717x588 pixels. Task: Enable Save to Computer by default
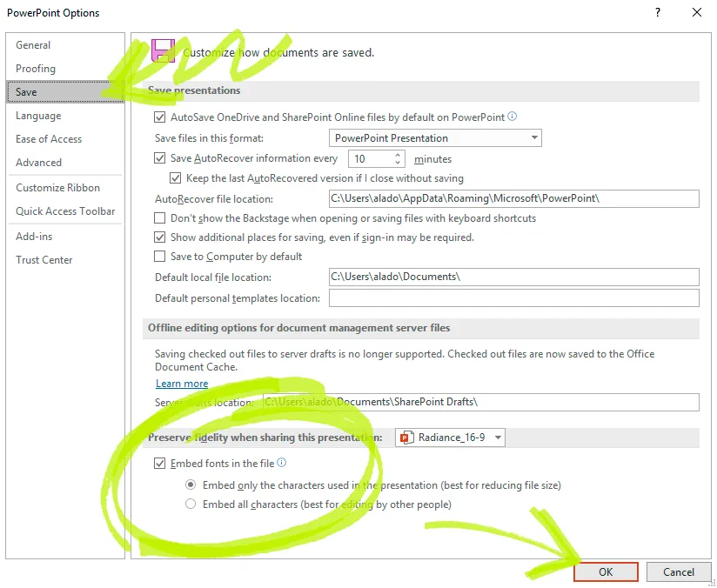(159, 256)
